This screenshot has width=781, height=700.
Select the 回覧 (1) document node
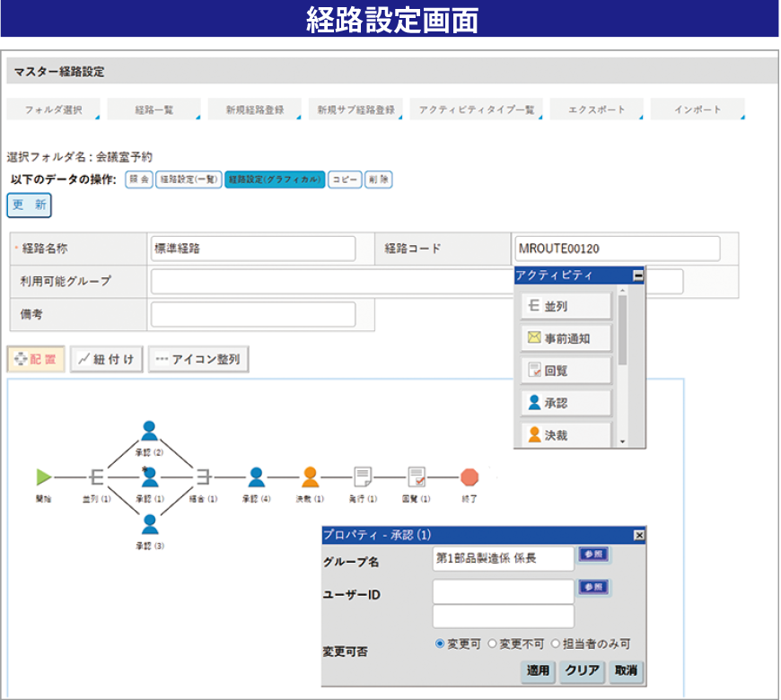417,477
